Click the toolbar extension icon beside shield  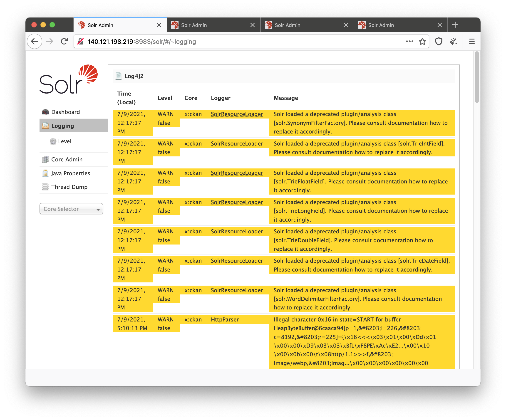453,41
